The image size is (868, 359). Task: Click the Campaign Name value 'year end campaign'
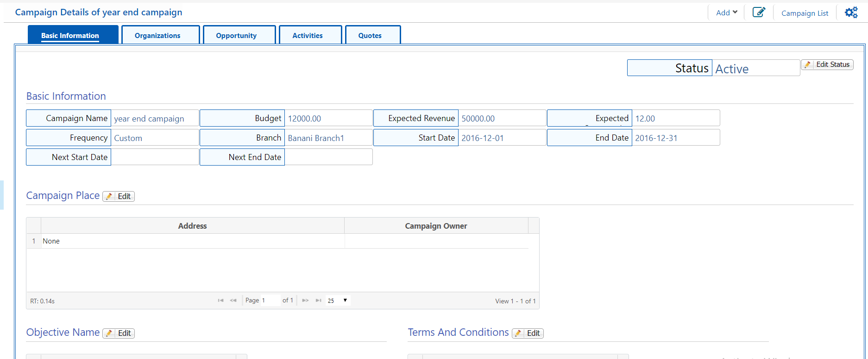(x=149, y=119)
